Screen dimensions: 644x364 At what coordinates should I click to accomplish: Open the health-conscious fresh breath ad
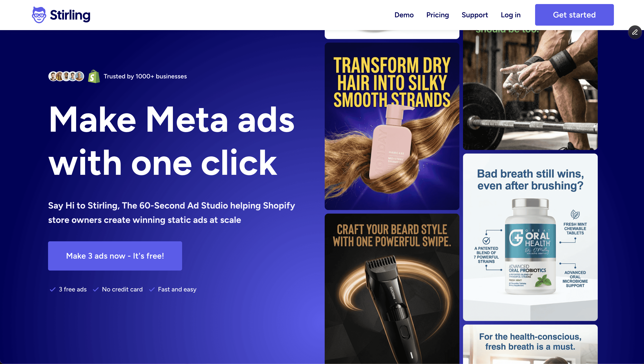point(530,344)
